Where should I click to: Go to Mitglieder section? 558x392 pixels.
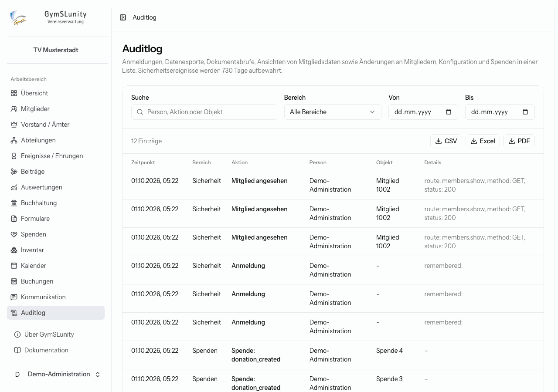pos(56,109)
